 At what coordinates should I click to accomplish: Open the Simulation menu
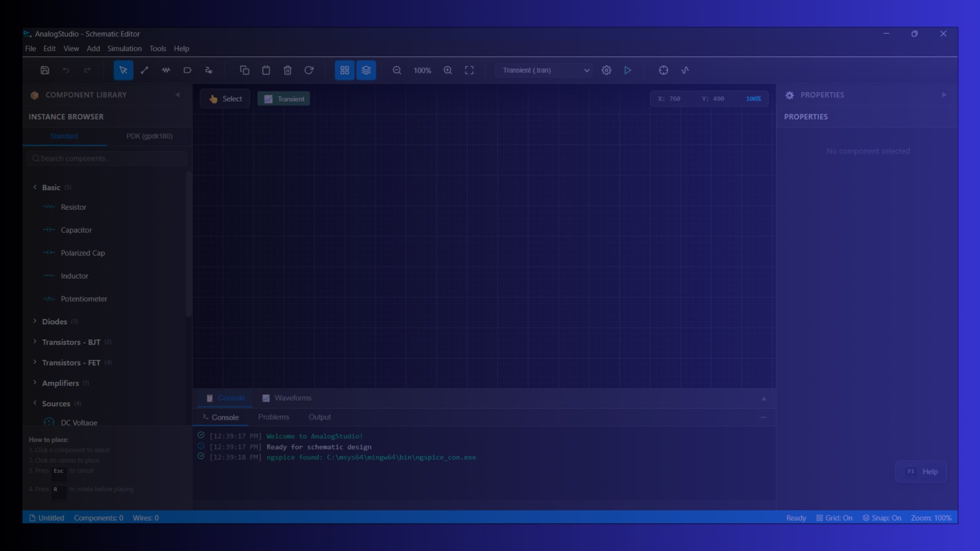click(x=124, y=48)
